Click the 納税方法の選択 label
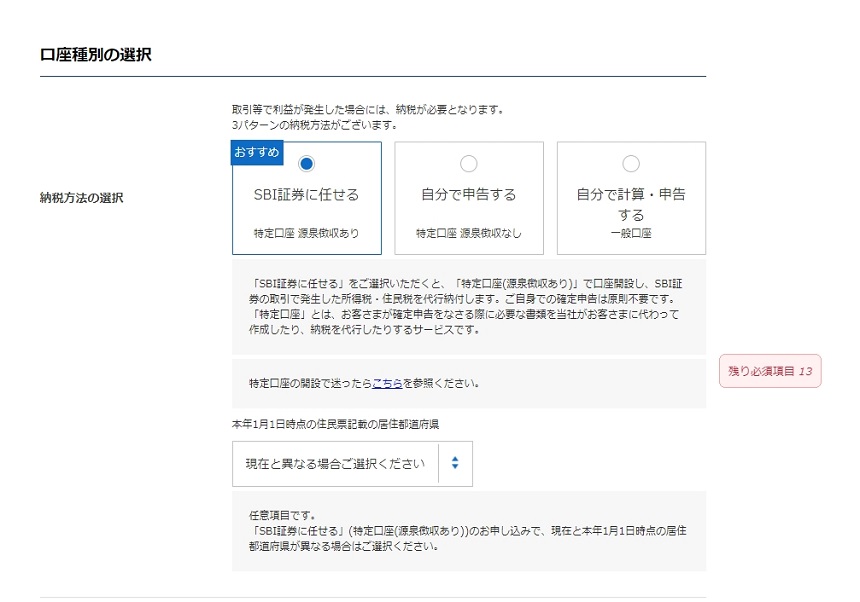860x602 pixels. pos(81,198)
